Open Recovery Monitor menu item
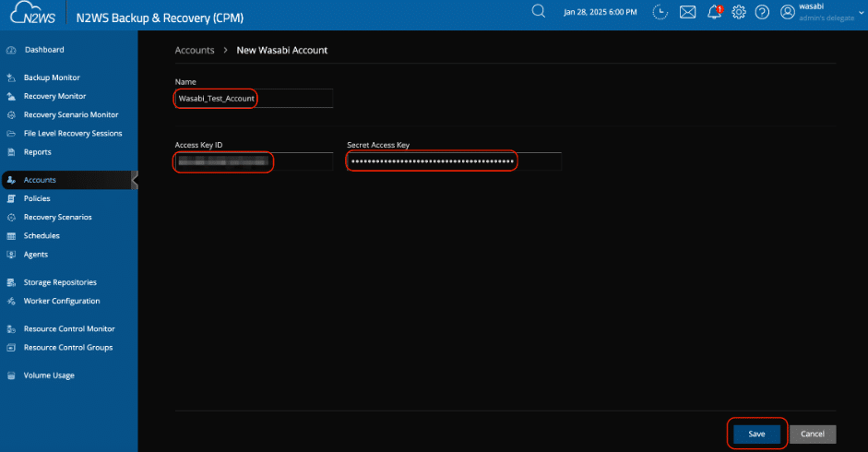 click(x=54, y=96)
